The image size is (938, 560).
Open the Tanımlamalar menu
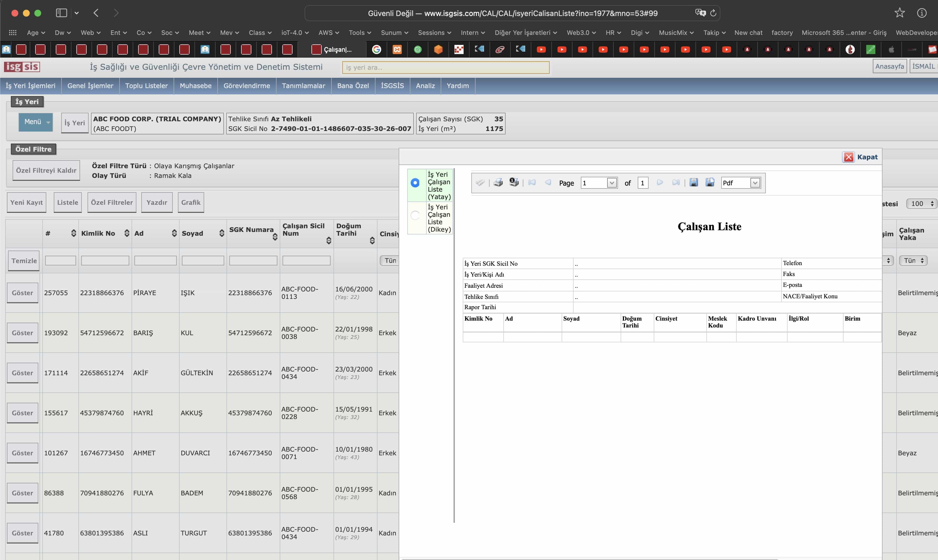[x=303, y=86]
